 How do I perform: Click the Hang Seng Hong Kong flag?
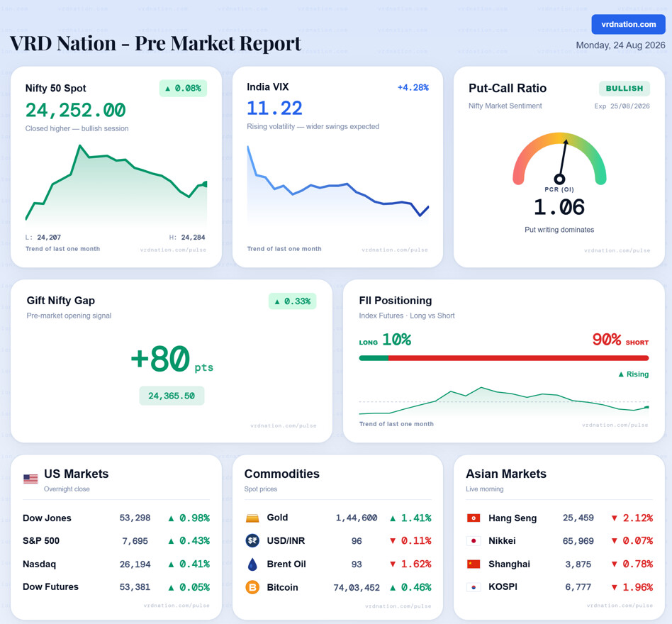474,518
